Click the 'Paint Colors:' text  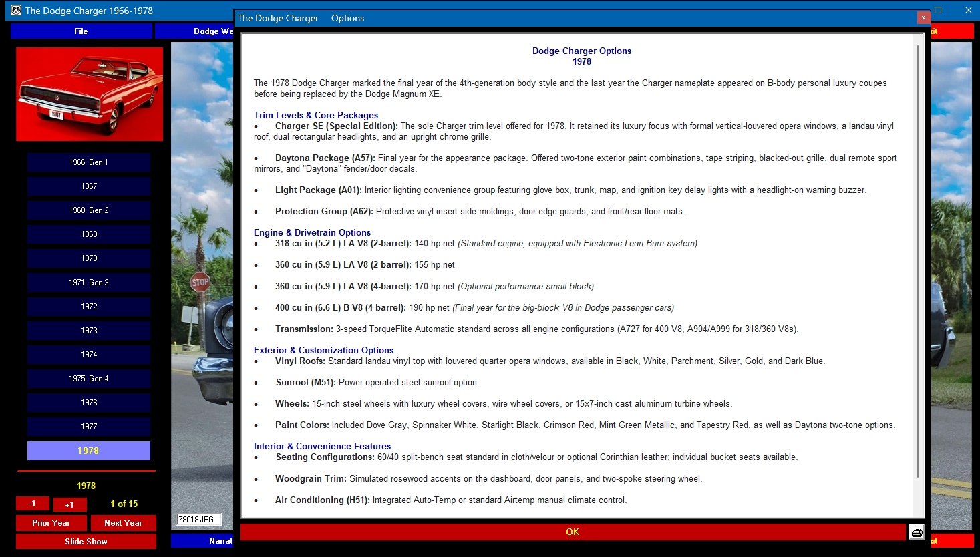click(x=302, y=425)
